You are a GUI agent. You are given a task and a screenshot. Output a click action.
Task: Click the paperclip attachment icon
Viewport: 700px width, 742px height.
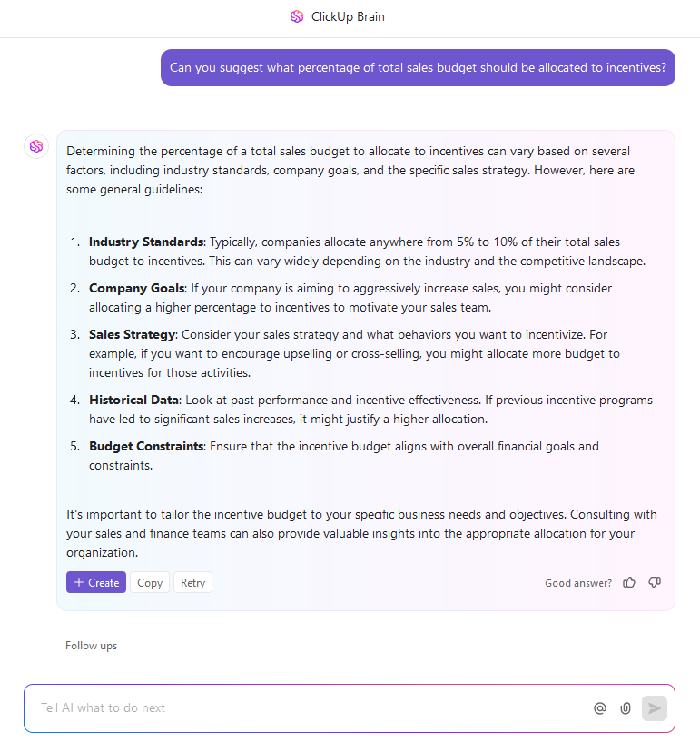[626, 708]
